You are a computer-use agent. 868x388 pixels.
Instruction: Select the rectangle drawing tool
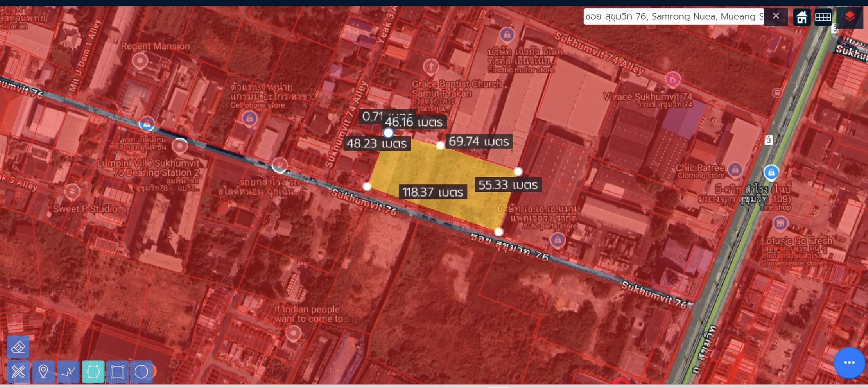tap(118, 372)
